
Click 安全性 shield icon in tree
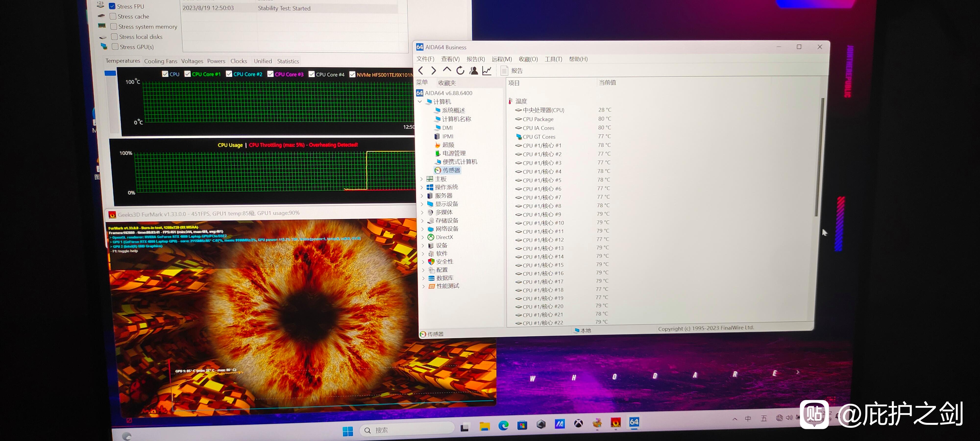(431, 262)
